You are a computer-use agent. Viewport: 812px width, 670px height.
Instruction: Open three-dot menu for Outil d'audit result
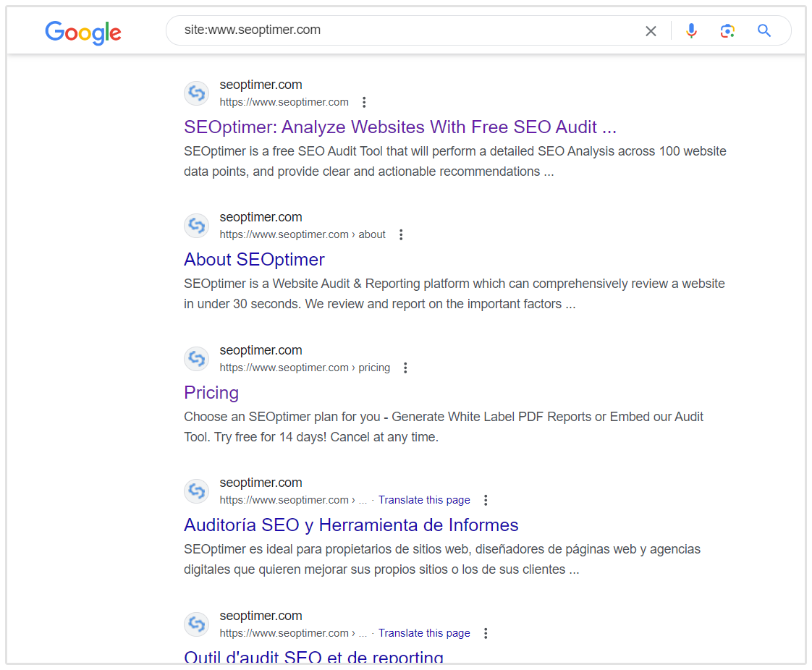tap(486, 633)
